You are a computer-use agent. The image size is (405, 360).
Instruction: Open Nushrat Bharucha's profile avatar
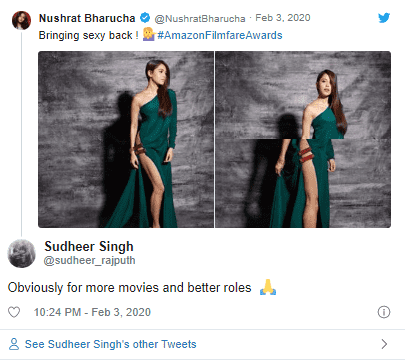pyautogui.click(x=21, y=20)
